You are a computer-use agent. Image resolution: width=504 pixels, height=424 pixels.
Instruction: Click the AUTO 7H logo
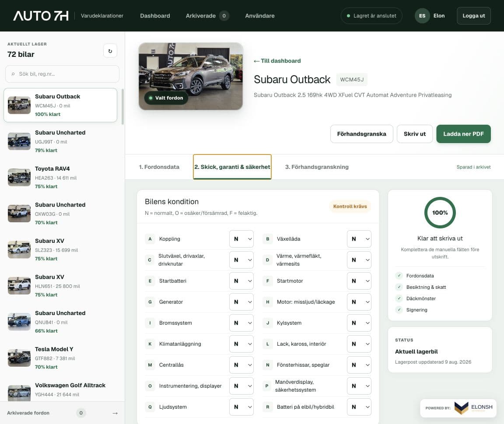[41, 16]
